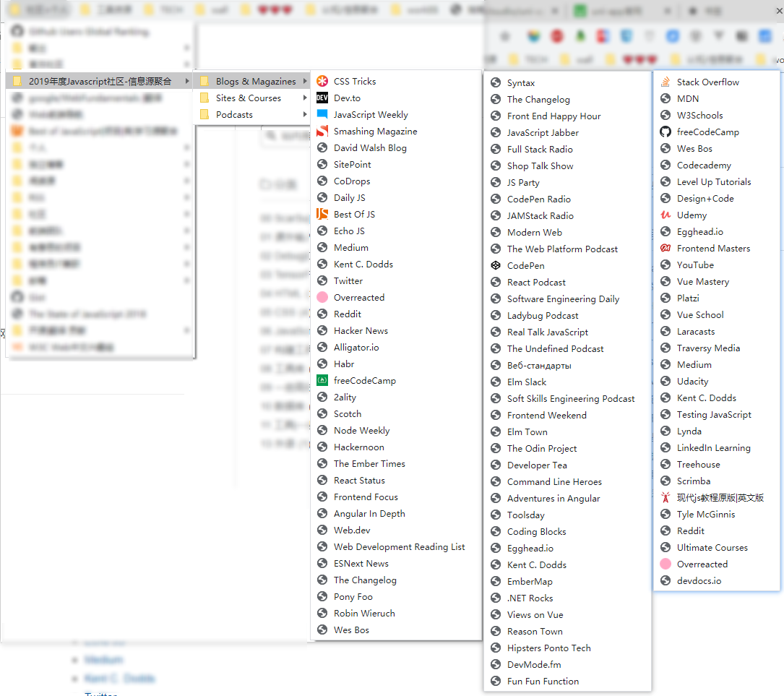The height and width of the screenshot is (696, 784).
Task: Click the green freeCodeCamp icon in Blogs list
Action: coord(322,380)
